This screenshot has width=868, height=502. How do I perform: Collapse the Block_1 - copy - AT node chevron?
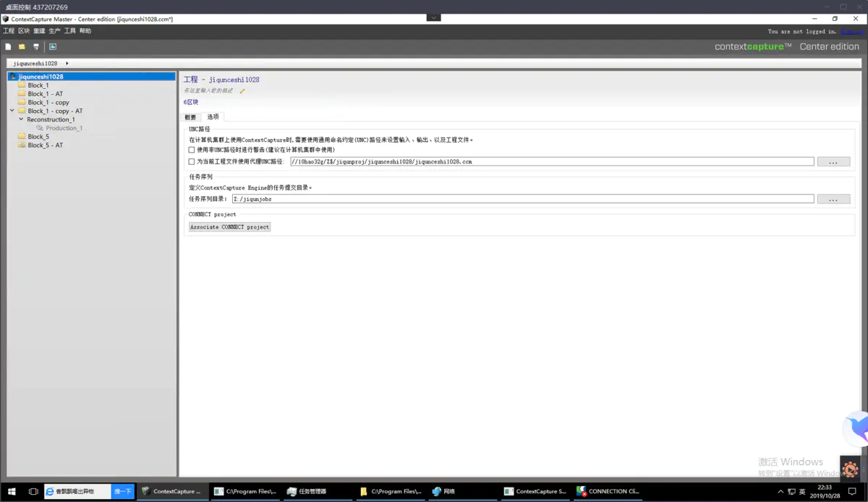[12, 111]
